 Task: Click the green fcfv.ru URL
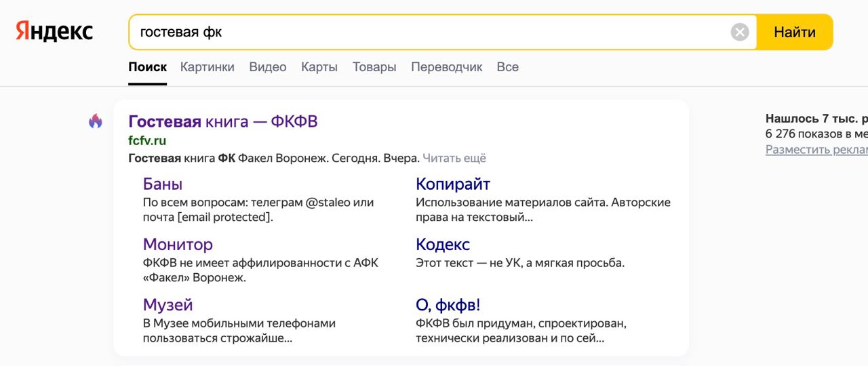point(147,141)
